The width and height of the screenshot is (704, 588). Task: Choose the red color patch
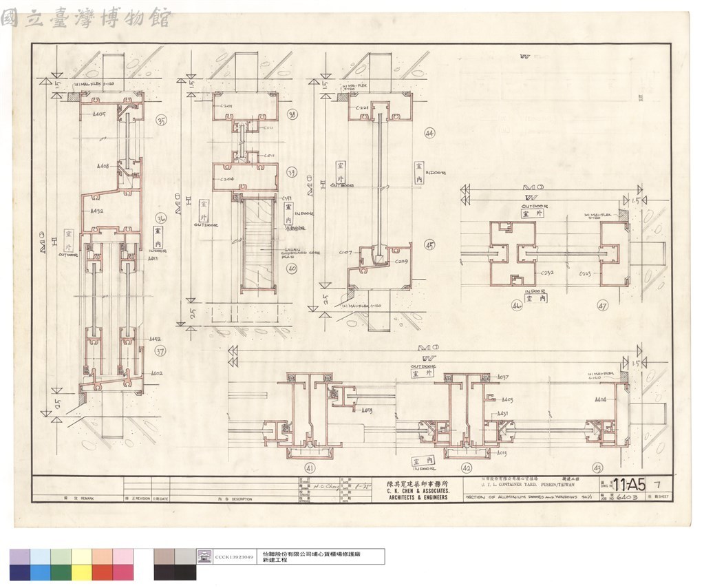(x=103, y=572)
